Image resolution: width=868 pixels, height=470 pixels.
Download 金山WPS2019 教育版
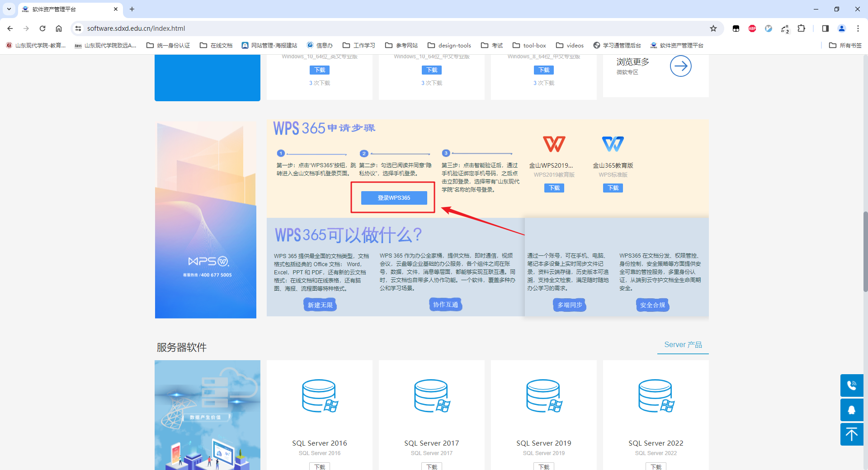[x=554, y=188]
